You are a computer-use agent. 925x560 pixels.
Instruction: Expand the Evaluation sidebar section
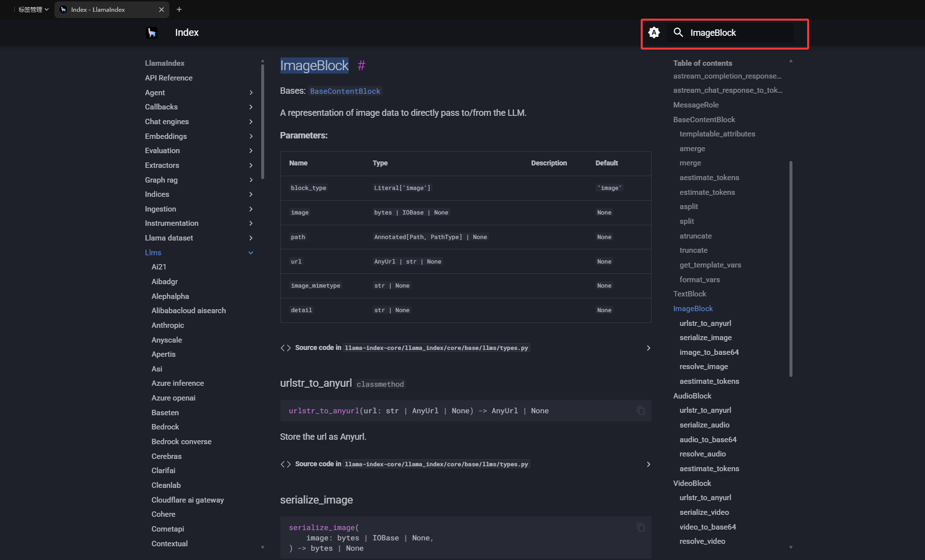(x=251, y=151)
